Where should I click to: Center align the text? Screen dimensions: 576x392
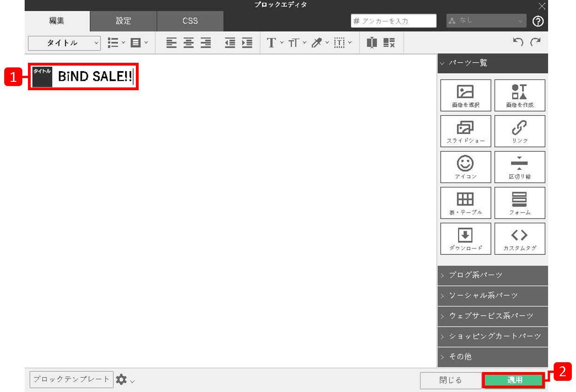[x=188, y=43]
